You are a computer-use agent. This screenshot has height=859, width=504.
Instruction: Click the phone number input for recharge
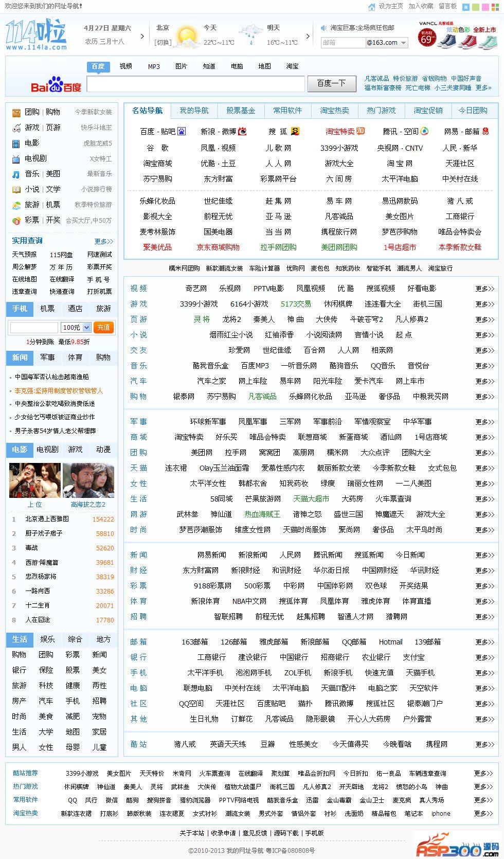(34, 327)
